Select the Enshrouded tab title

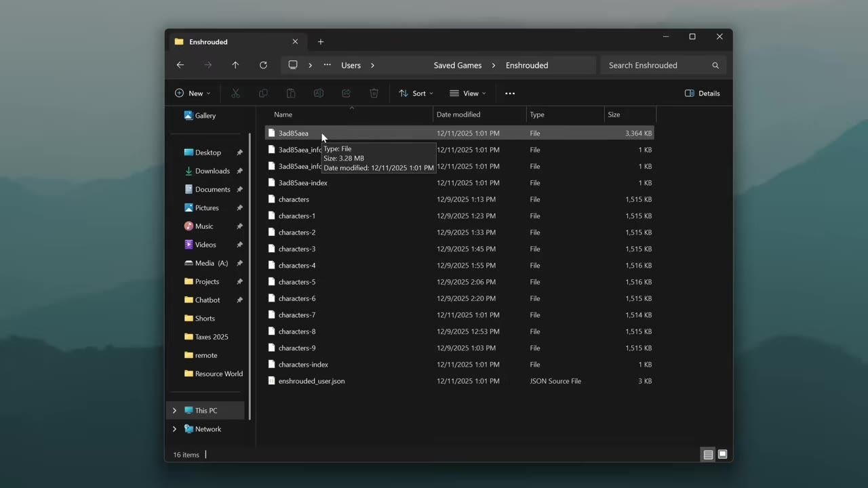tap(208, 42)
